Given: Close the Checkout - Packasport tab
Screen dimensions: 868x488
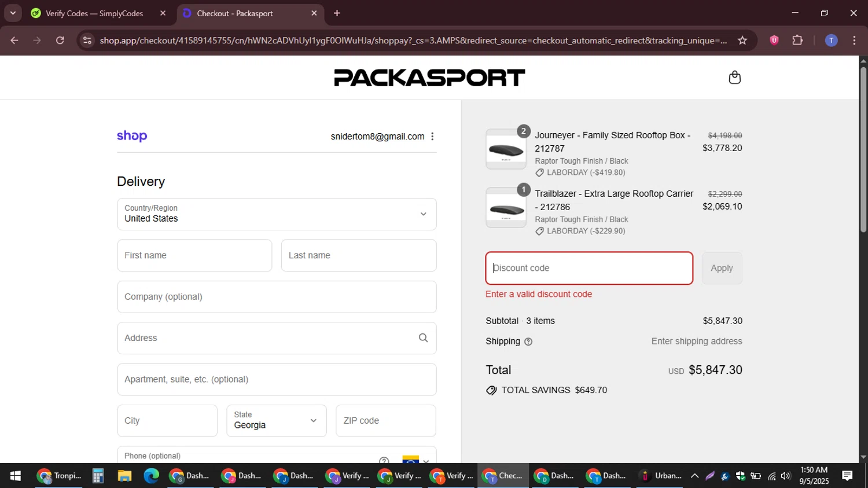Looking at the screenshot, I should [x=314, y=13].
